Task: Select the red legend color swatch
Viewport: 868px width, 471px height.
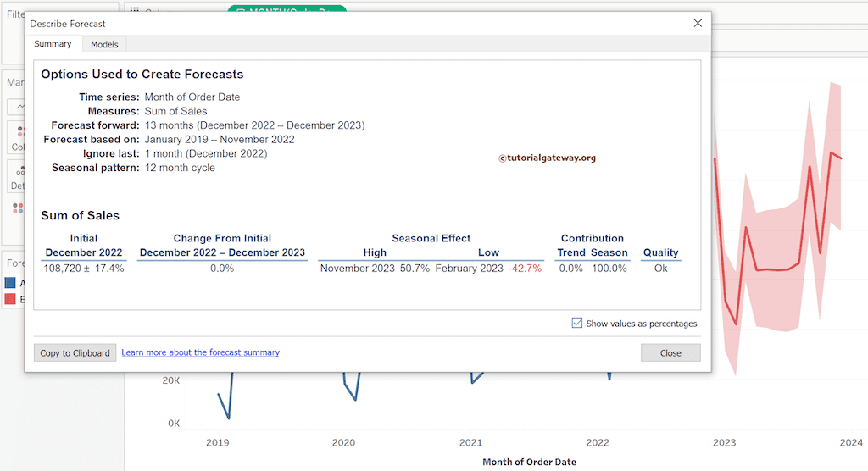Action: click(10, 299)
